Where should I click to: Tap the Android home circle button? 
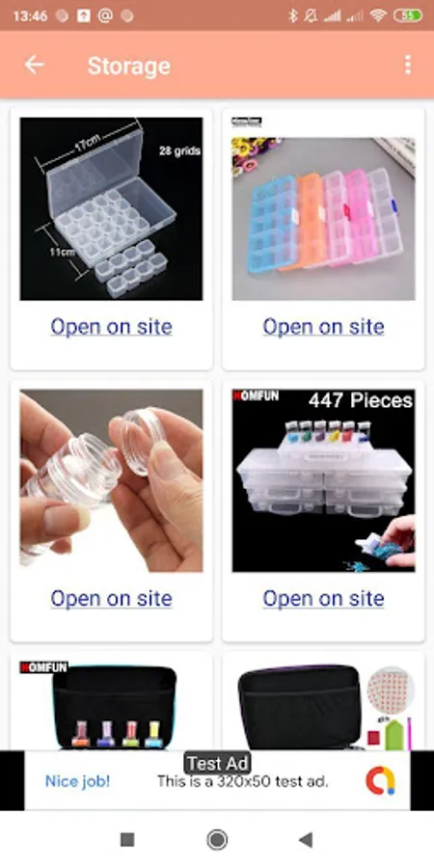tap(217, 840)
